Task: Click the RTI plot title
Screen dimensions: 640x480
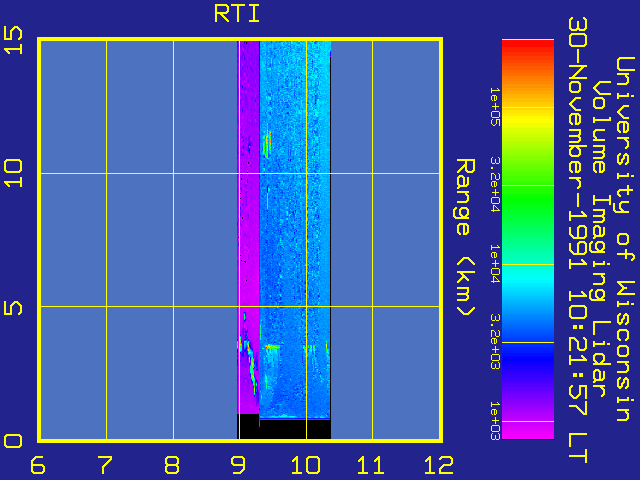Action: point(237,14)
